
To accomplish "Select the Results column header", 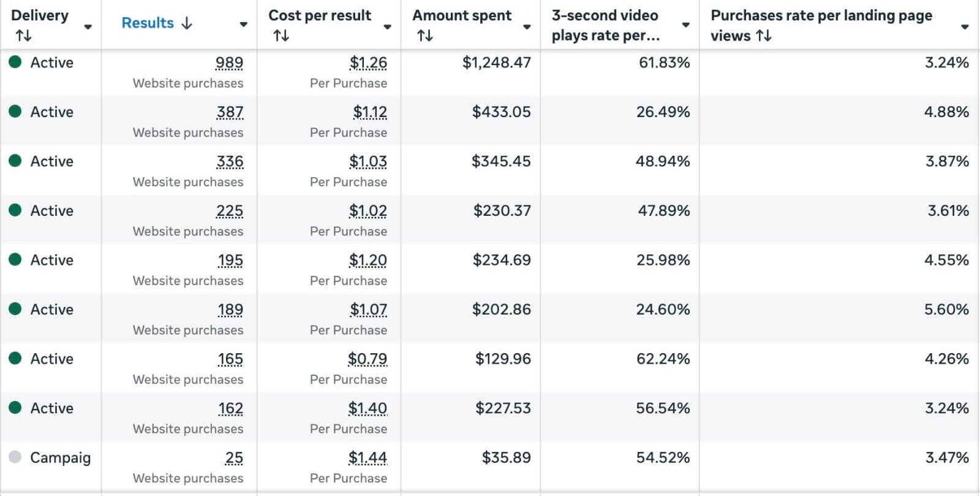I will pos(148,23).
